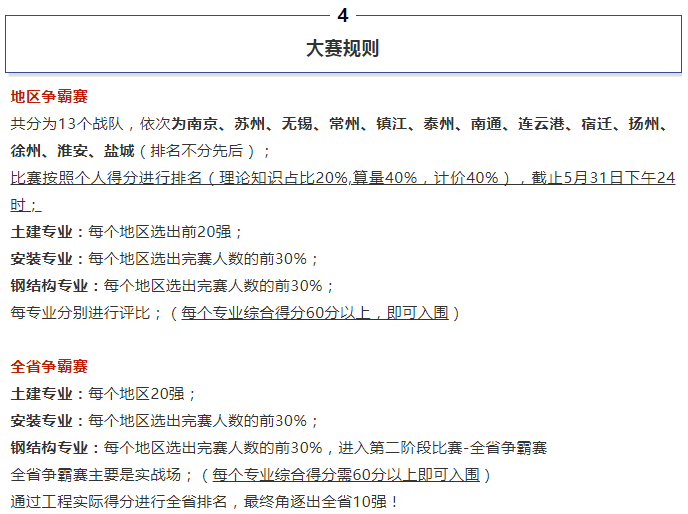This screenshot has width=688, height=514.
Task: Click 安装专业 label under 地区争霸赛 section
Action: tap(41, 259)
